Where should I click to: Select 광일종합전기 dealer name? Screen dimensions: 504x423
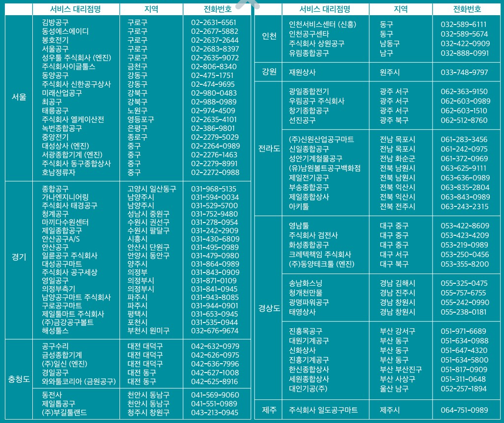coord(309,92)
